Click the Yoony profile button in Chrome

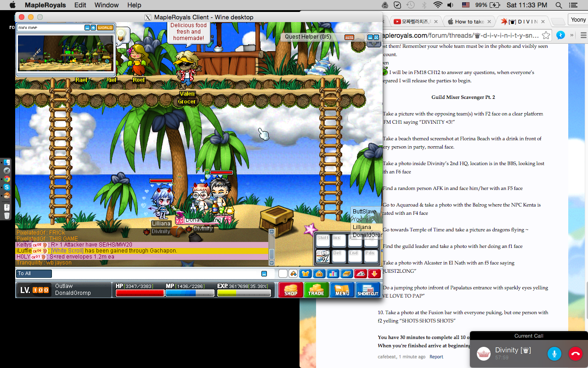(x=578, y=20)
